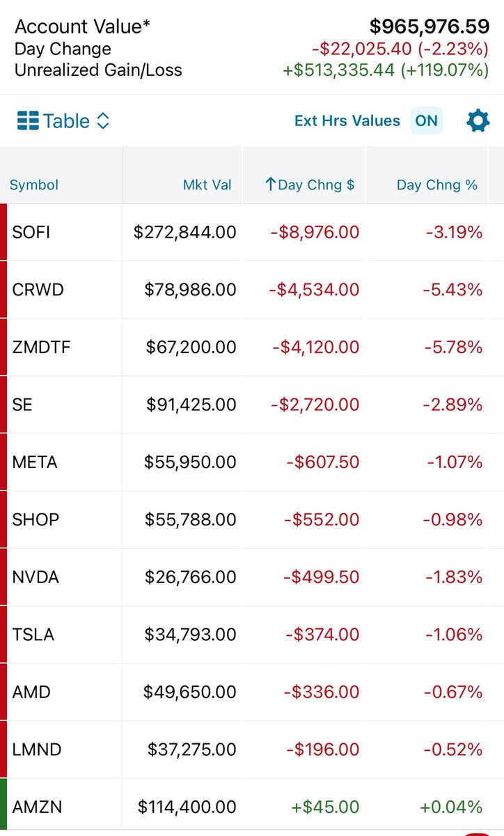View META position details
The height and width of the screenshot is (836, 504).
(x=35, y=462)
